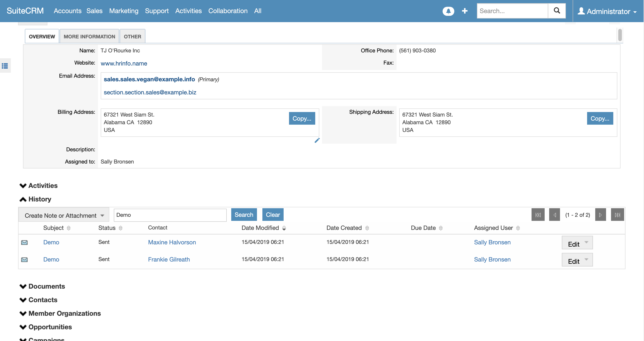Click the History Search button
This screenshot has width=644, height=341.
(244, 215)
